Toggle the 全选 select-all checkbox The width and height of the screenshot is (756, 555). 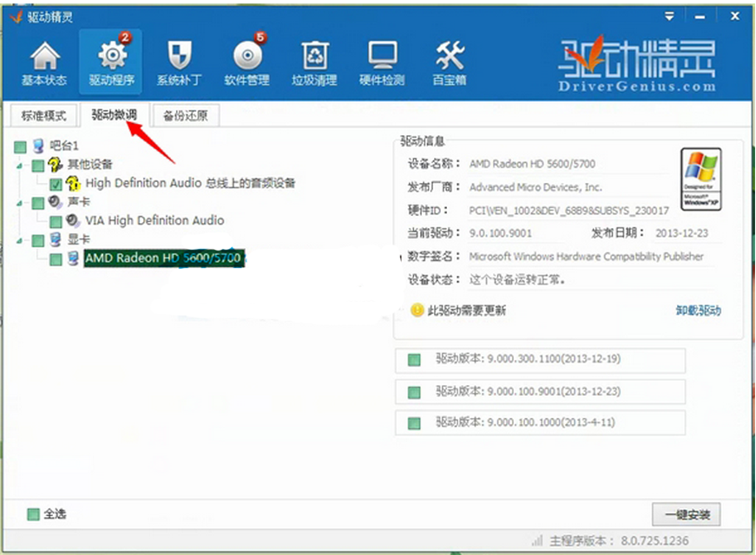click(33, 514)
